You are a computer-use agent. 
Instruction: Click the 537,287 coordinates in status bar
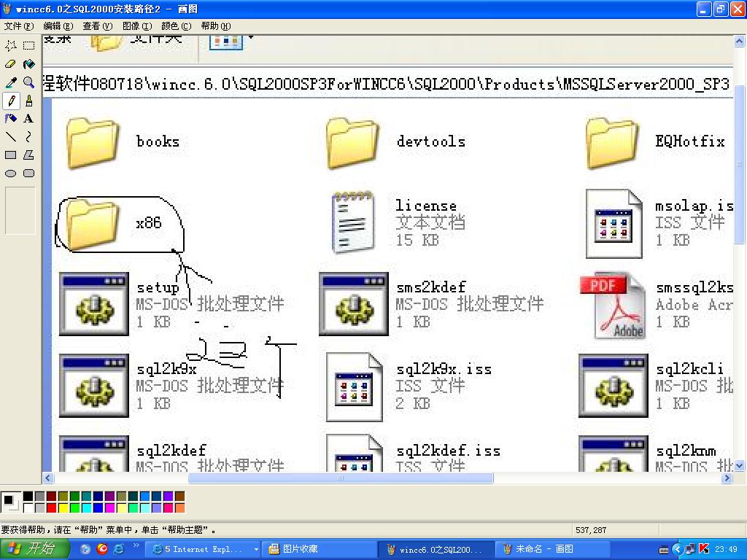[591, 530]
